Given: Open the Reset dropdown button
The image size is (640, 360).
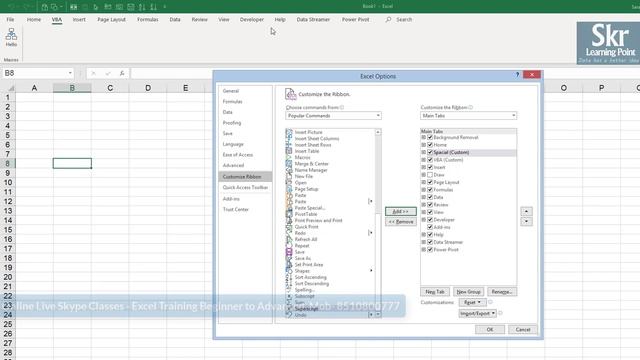Looking at the screenshot, I should tap(472, 302).
